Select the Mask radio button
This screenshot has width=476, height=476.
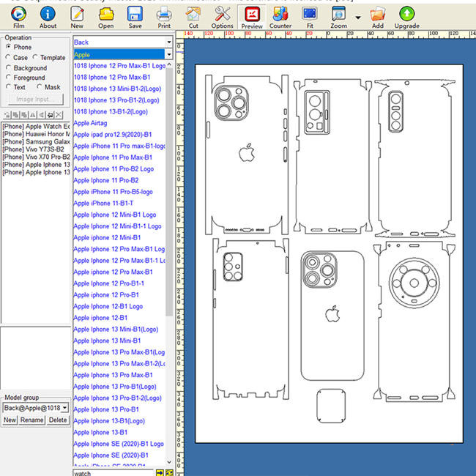tap(39, 87)
